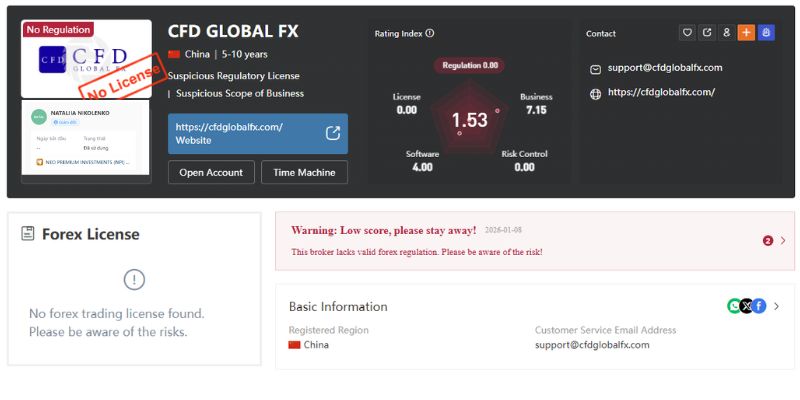
Task: Click the Risk Control 0.00 rating
Action: click(524, 161)
